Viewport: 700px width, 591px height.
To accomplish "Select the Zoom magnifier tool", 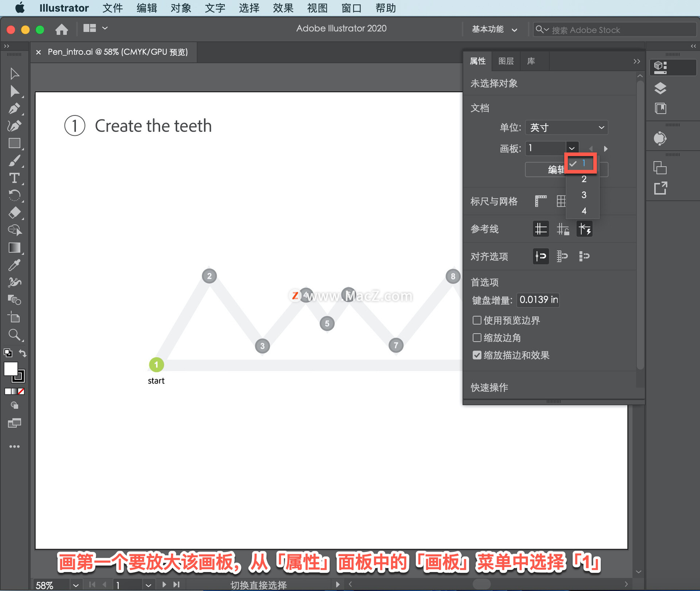I will click(14, 335).
